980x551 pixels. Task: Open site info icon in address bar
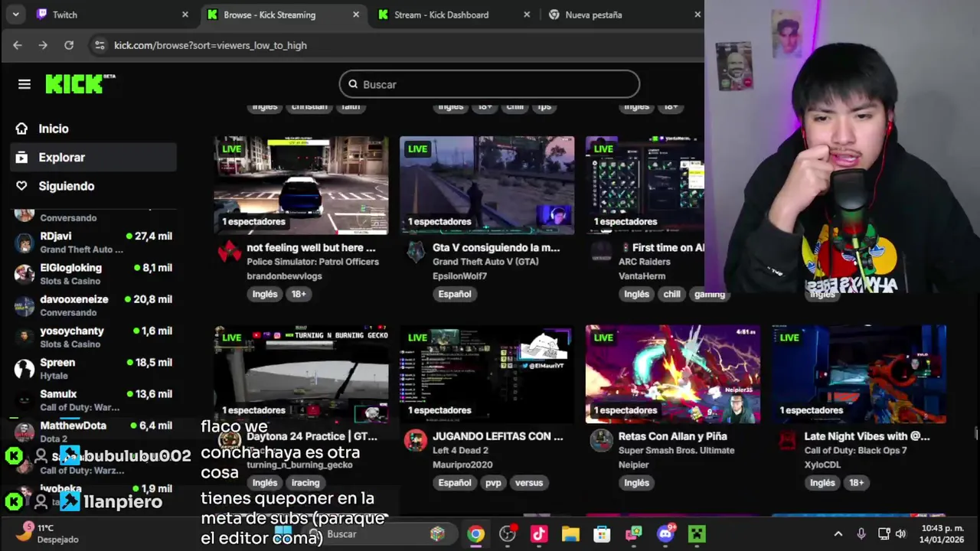[100, 45]
